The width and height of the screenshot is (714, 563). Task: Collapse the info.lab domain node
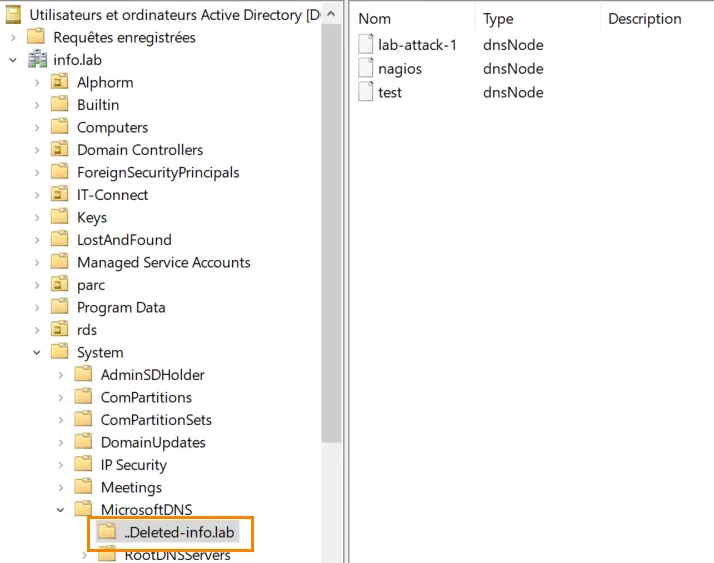click(x=13, y=60)
